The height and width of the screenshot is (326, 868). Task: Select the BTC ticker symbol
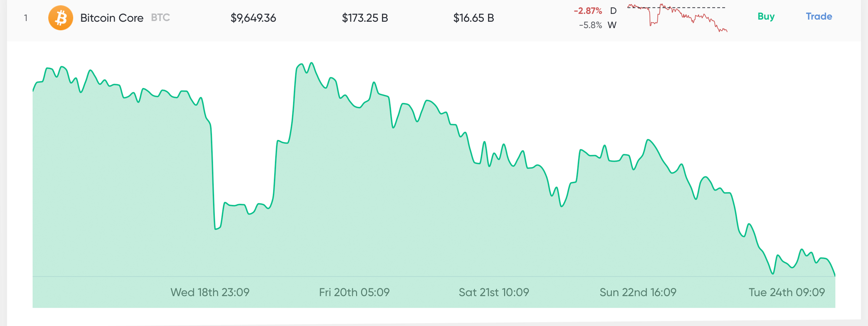[x=160, y=18]
